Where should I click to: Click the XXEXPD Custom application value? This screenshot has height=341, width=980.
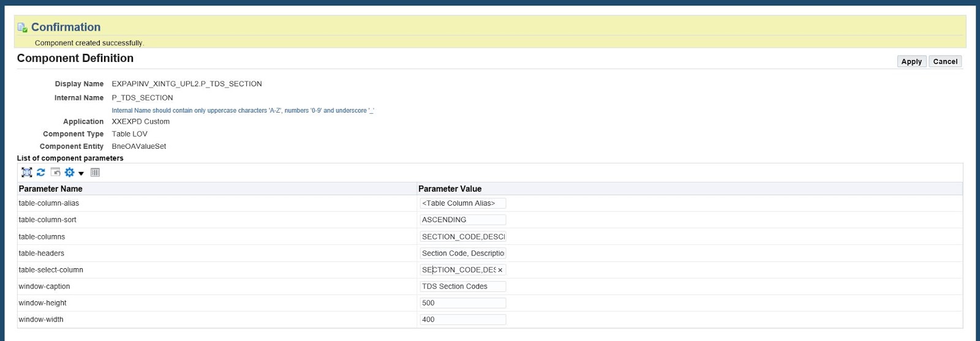tap(141, 122)
